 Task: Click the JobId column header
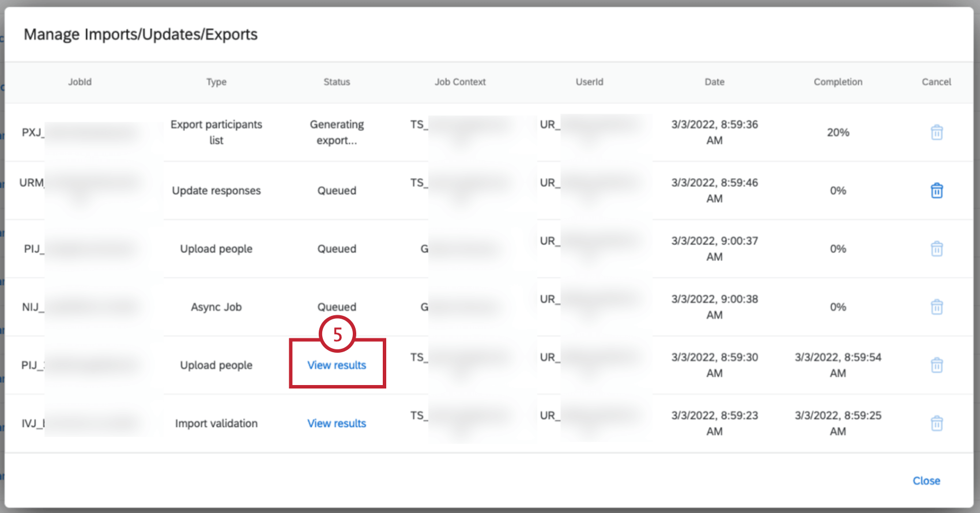tap(80, 82)
